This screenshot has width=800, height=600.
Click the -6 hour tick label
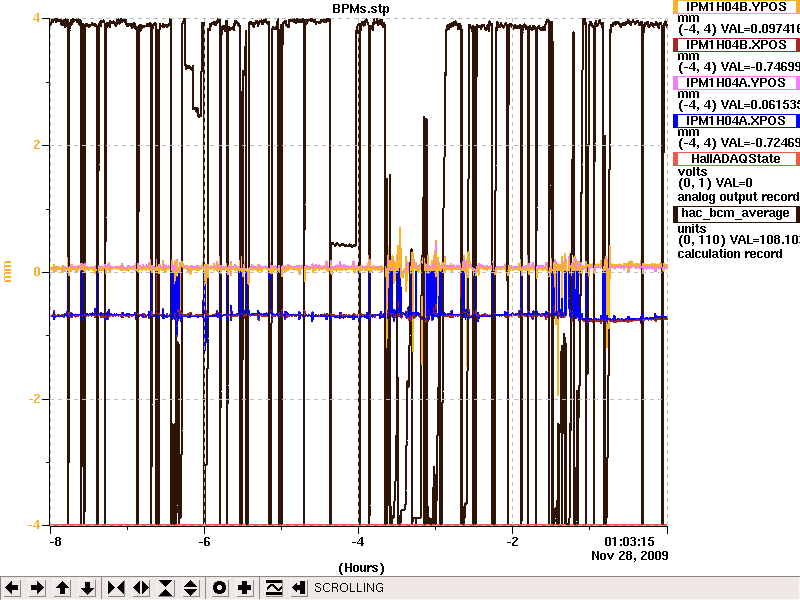[x=204, y=542]
